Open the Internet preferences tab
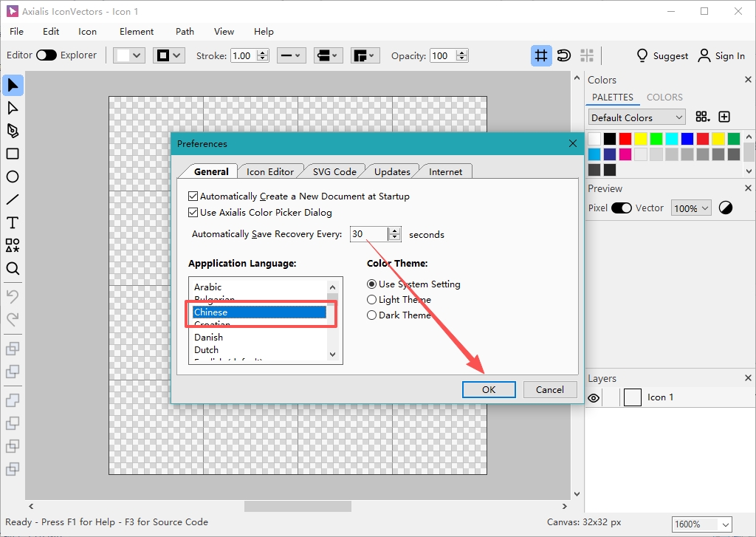This screenshot has height=537, width=756. [x=445, y=172]
